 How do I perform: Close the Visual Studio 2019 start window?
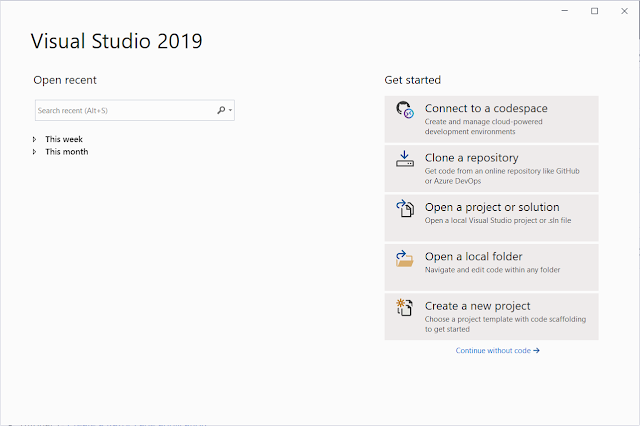[624, 11]
